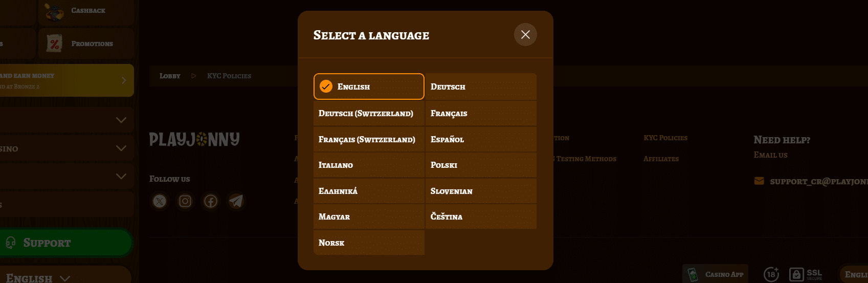Open the Instagram social icon
Viewport: 868px width, 283px height.
pyautogui.click(x=185, y=201)
